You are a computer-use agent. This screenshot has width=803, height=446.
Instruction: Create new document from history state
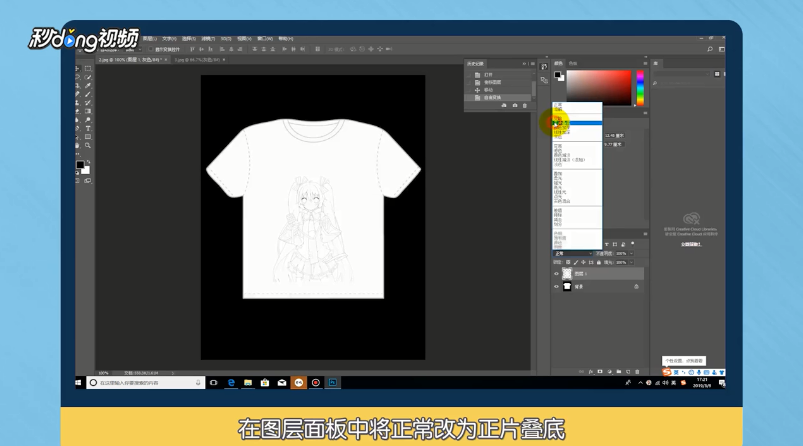click(504, 105)
